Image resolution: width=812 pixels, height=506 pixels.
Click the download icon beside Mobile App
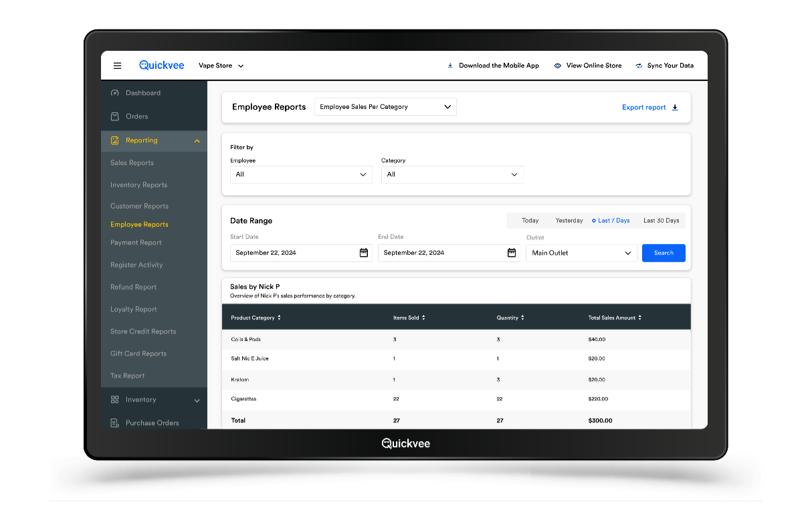(450, 66)
